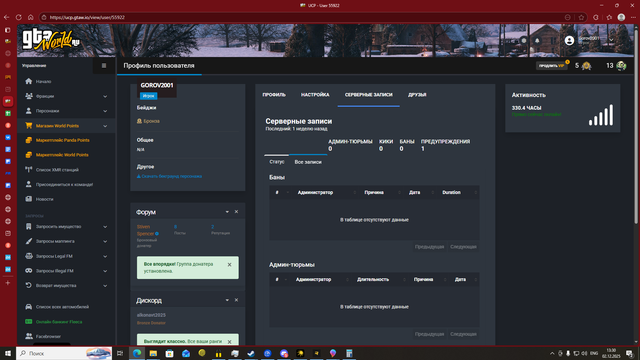The width and height of the screenshot is (640, 360).
Task: Open Microsoft Edge from the taskbar
Action: click(x=137, y=353)
